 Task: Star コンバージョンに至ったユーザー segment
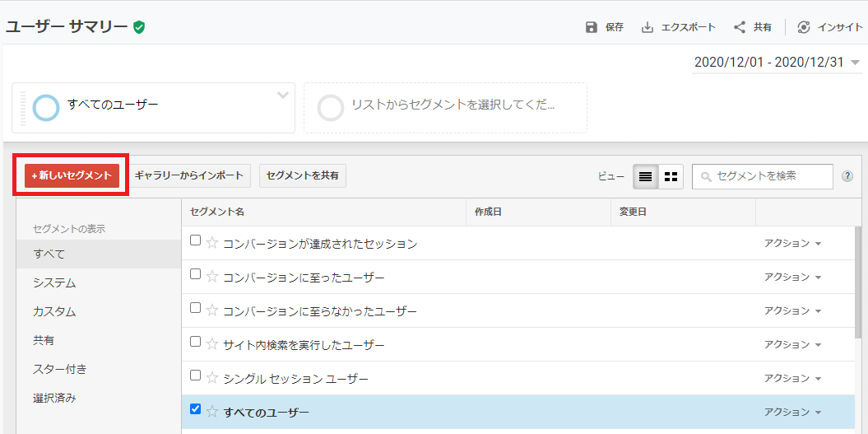[x=212, y=277]
